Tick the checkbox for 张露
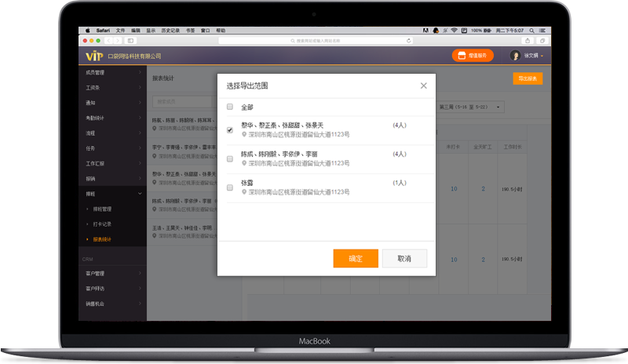The height and width of the screenshot is (364, 628). [x=230, y=187]
